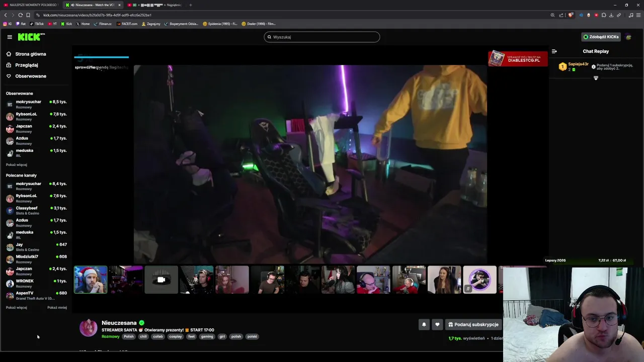Viewport: 644px width, 362px height.
Task: Toggle the notification bell for Nieuczesana
Action: (424, 324)
